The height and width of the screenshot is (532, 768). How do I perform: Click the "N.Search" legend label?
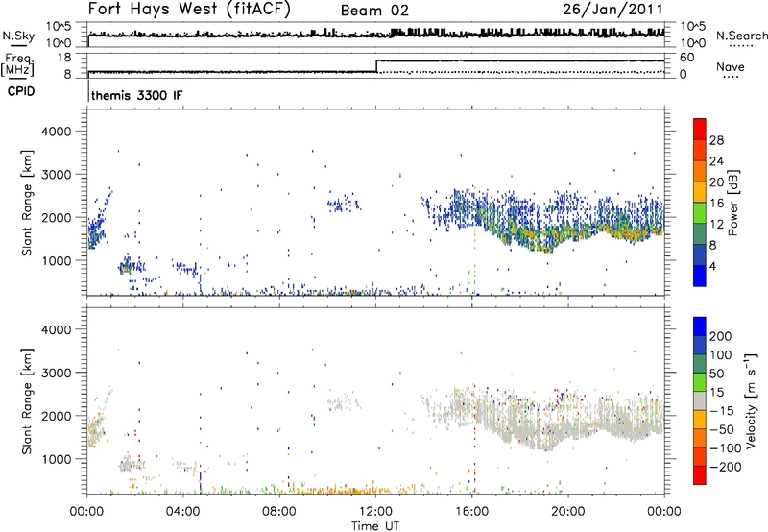[741, 36]
